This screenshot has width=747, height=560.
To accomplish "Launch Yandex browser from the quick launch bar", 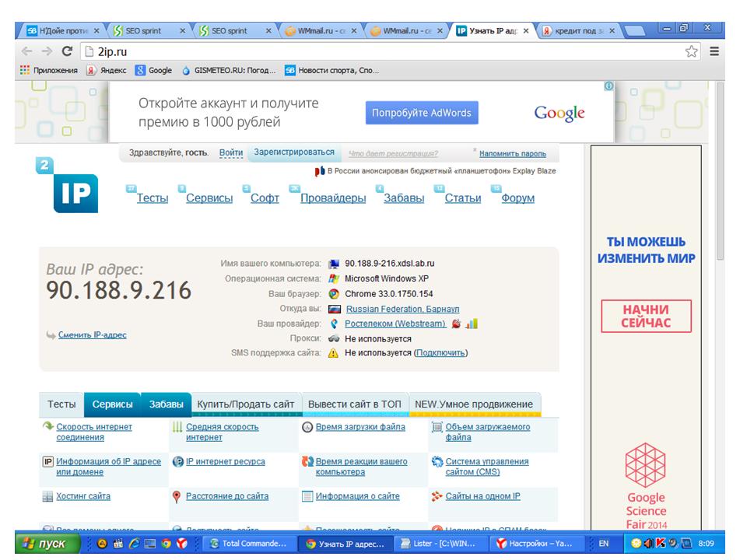I will (182, 544).
